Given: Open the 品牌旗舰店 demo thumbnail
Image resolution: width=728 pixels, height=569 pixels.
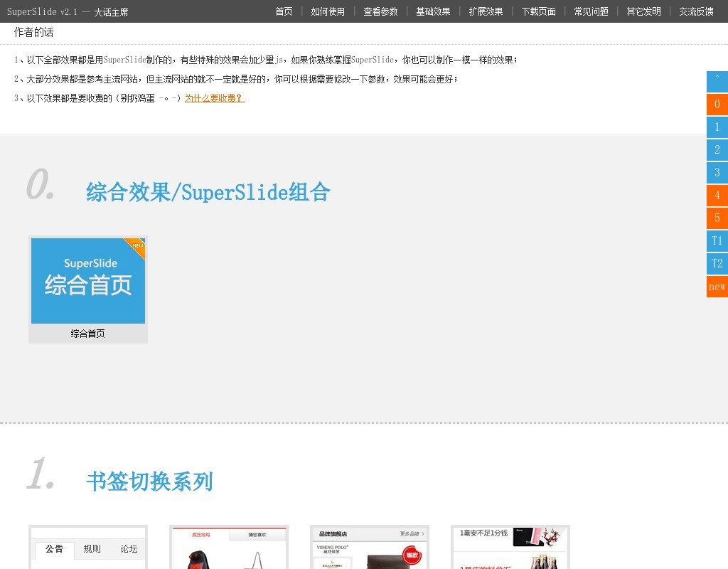Looking at the screenshot, I should (x=370, y=548).
